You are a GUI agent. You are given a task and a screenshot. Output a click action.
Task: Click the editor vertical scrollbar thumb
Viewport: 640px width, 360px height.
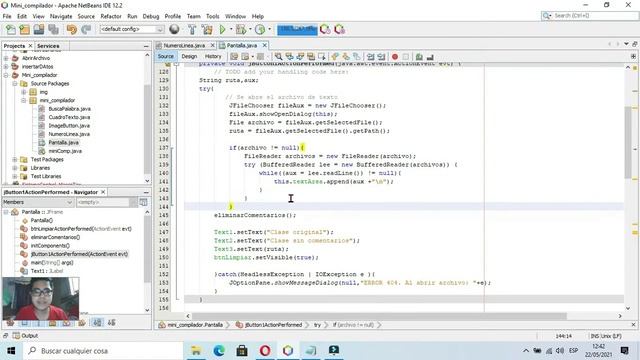tap(628, 142)
